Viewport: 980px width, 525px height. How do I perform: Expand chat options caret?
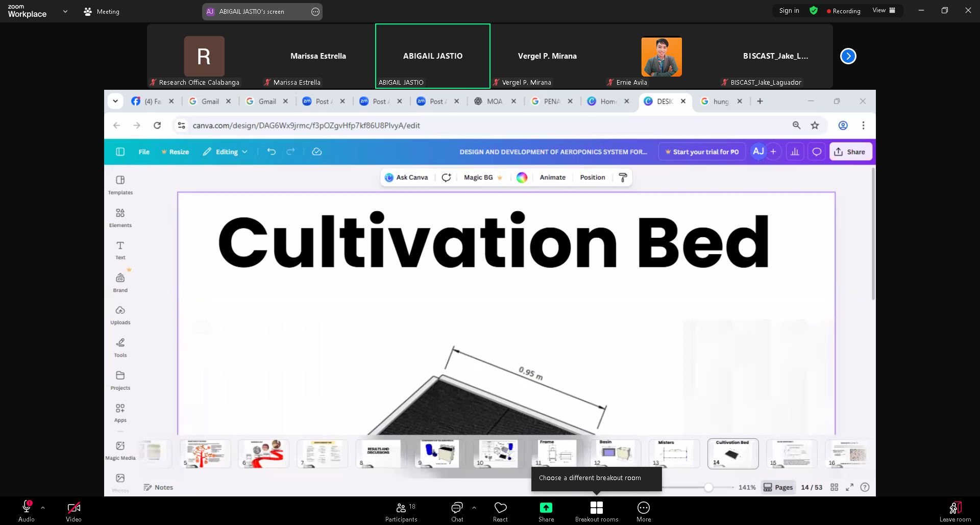point(474,508)
